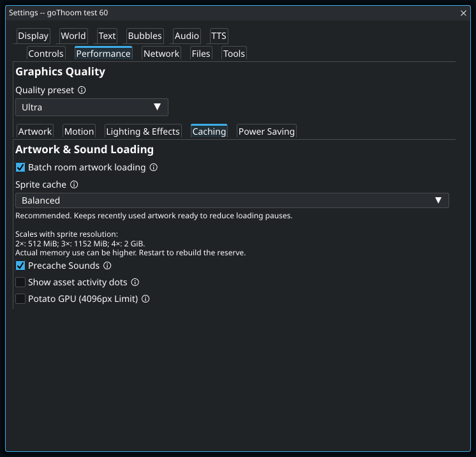
Task: Click the window title 'Settings -- goThoom test 60'
Action: tap(58, 13)
